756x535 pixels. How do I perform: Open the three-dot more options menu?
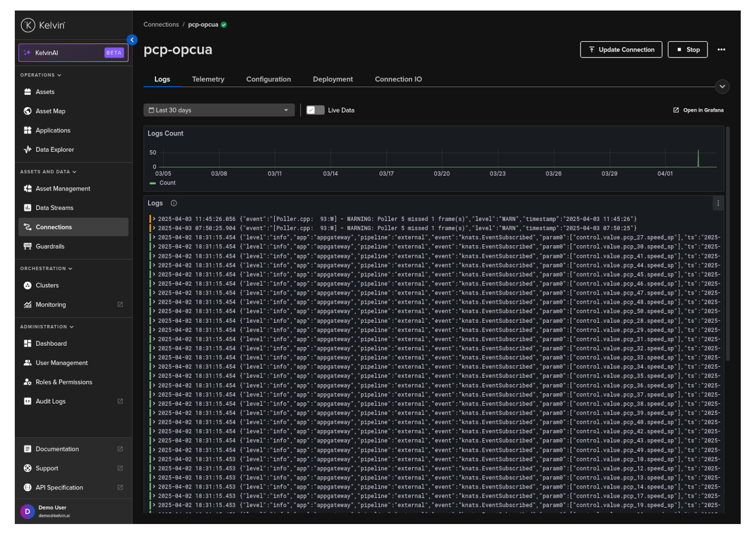click(x=721, y=50)
